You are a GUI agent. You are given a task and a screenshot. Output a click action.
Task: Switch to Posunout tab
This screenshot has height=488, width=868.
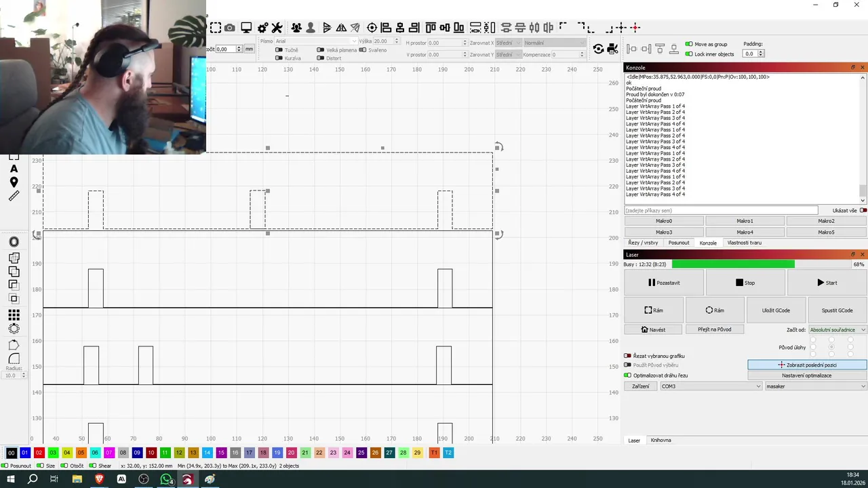click(679, 243)
